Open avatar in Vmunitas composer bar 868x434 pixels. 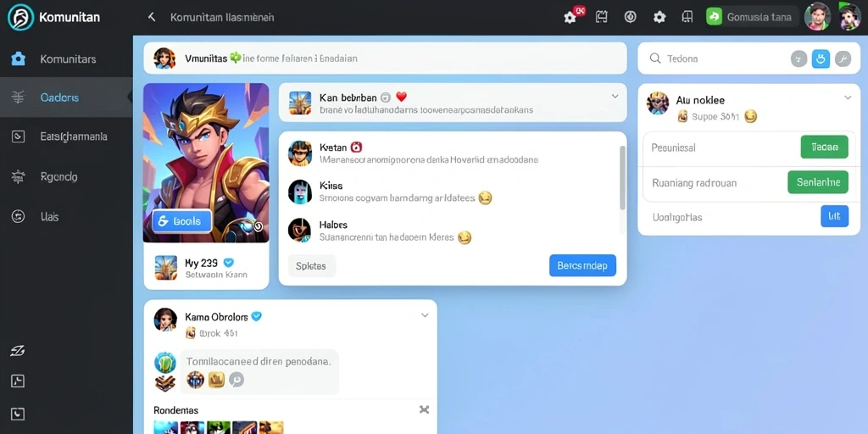(x=164, y=58)
